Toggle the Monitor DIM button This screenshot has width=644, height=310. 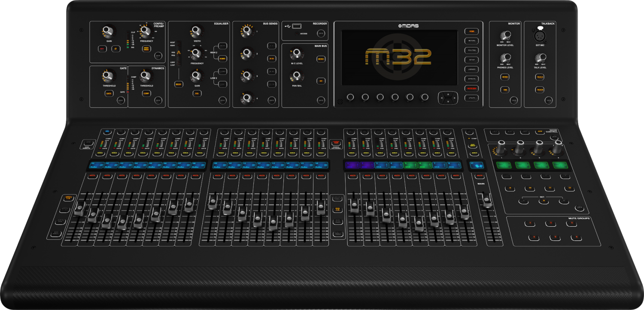505,90
